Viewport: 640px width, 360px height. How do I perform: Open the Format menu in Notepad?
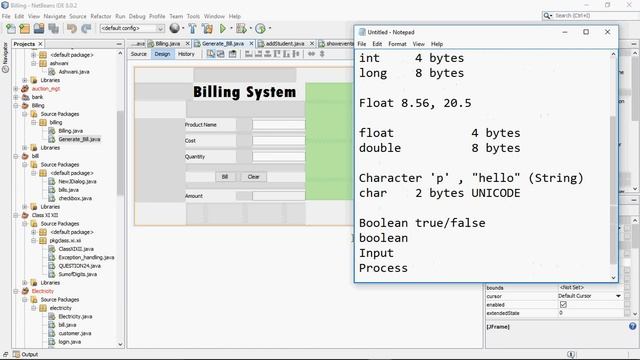click(x=397, y=44)
